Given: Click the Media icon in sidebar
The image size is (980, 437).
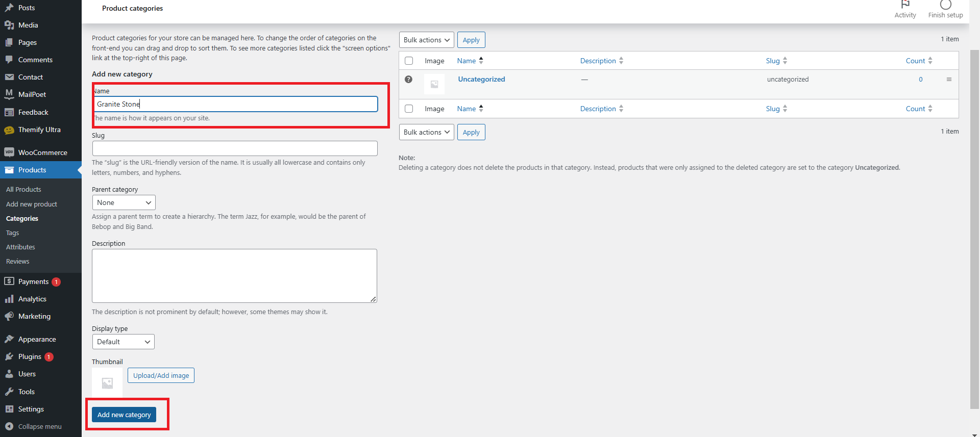Looking at the screenshot, I should click(9, 25).
